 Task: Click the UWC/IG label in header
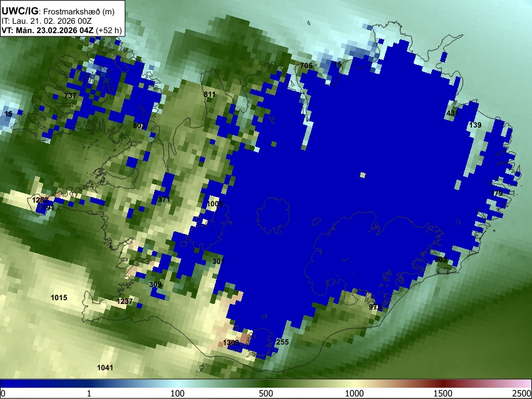[19, 11]
